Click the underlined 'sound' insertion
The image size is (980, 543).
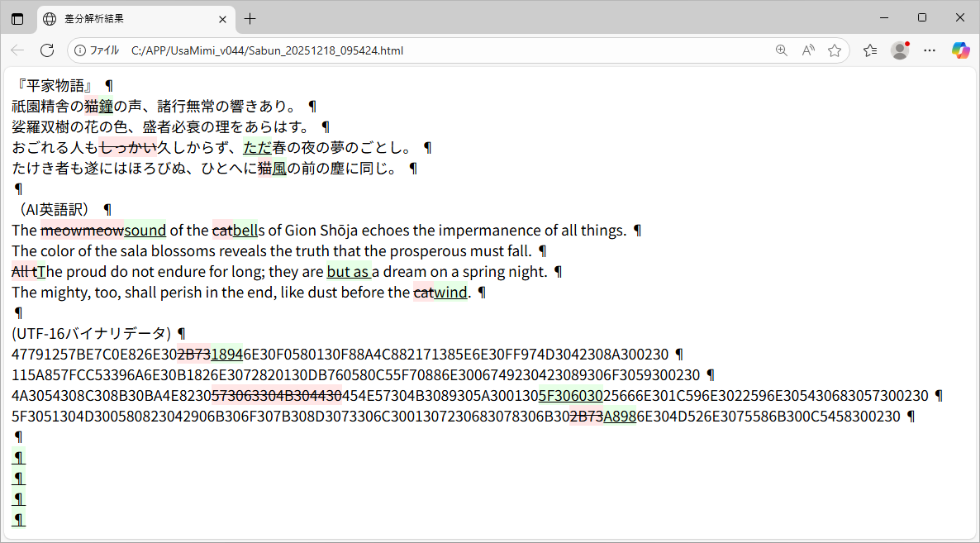(x=145, y=230)
